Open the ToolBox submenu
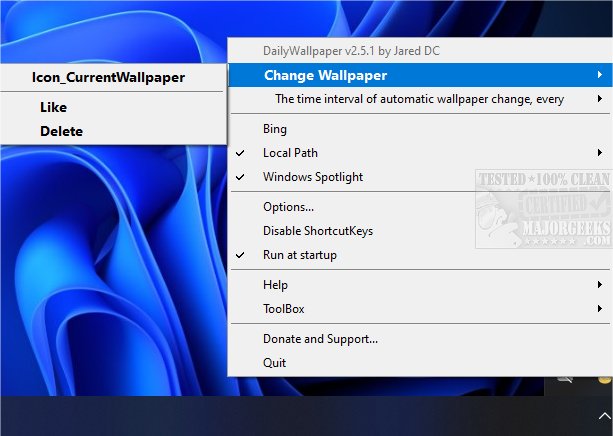Screen dimensions: 613x436 point(420,309)
